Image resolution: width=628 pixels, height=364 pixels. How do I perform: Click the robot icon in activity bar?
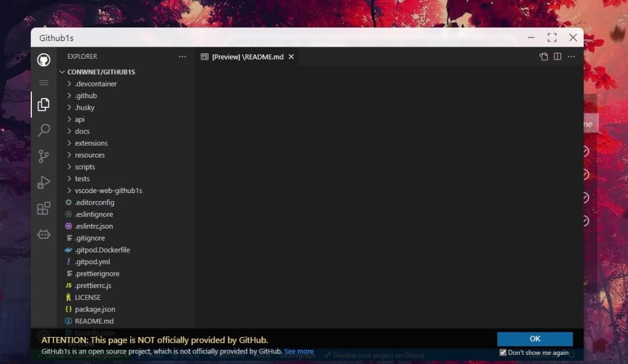44,234
